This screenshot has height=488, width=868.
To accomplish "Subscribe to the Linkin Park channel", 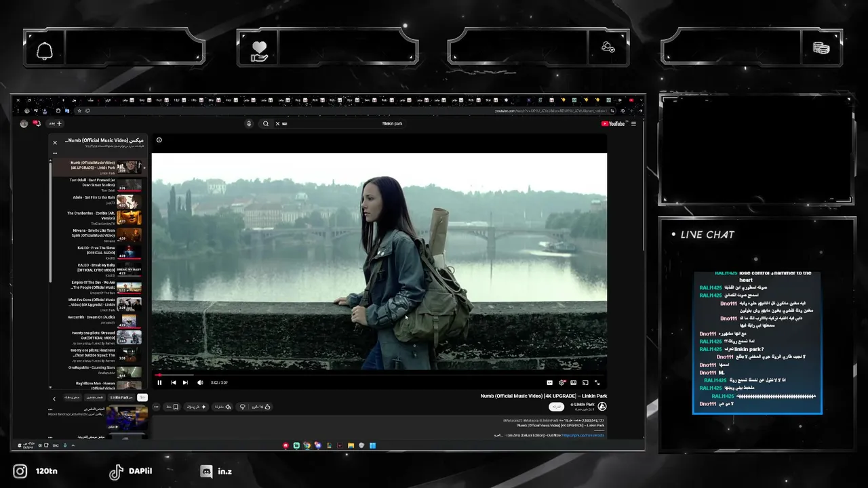I will pos(557,407).
